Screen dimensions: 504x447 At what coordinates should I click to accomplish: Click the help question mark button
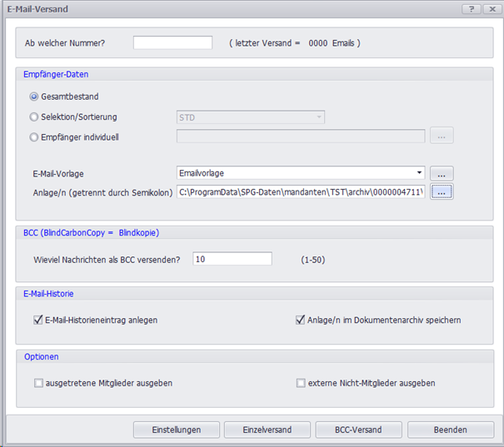pos(471,8)
